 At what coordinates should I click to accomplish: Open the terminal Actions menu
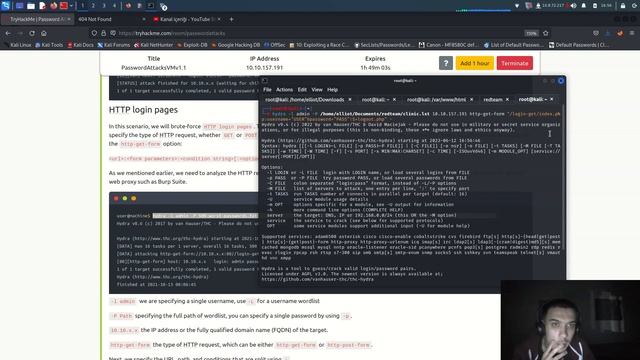tap(284, 89)
